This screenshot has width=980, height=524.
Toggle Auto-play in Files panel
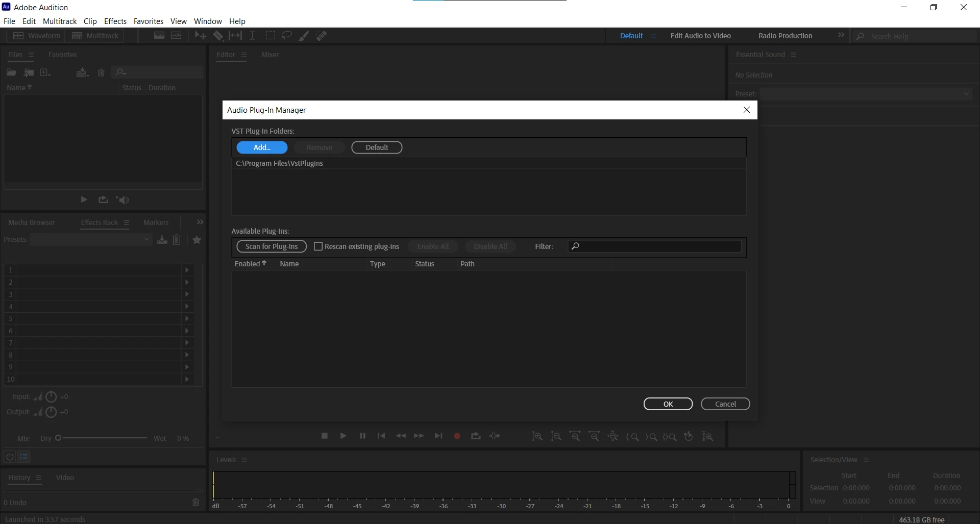pyautogui.click(x=122, y=200)
